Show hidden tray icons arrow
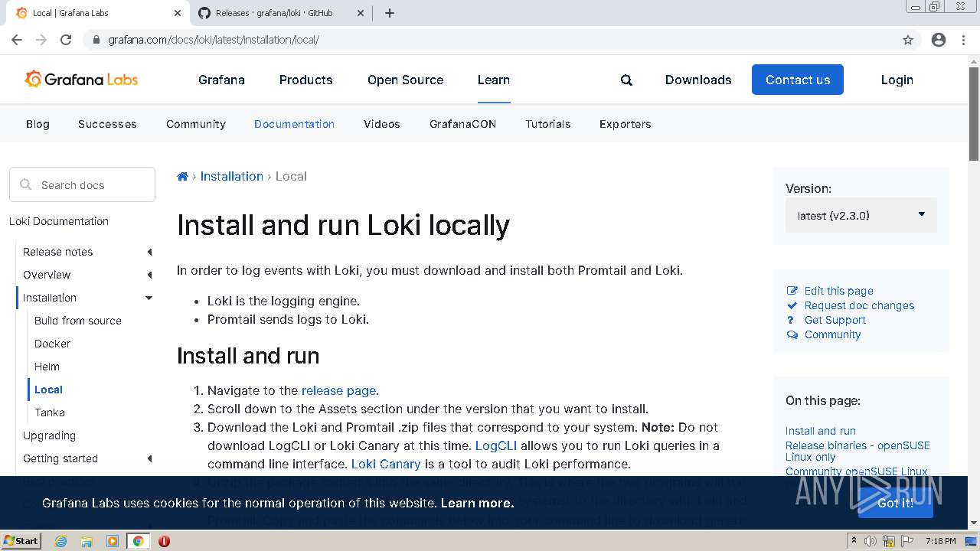 (854, 541)
